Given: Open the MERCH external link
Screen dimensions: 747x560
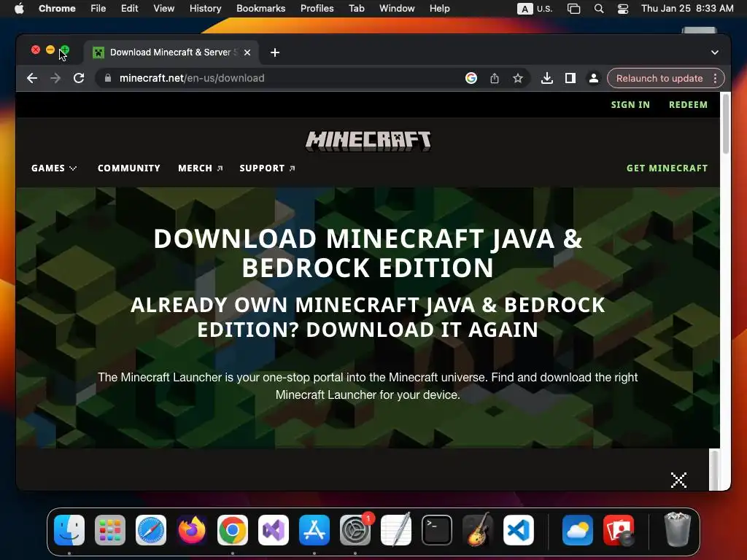Looking at the screenshot, I should (200, 168).
